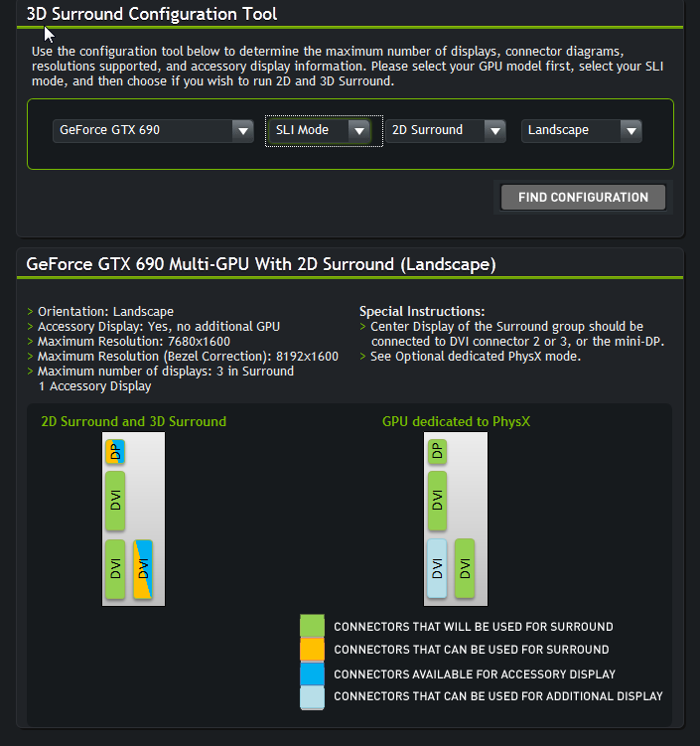Screen dimensions: 700x746
Task: Click 'GeForce GTX 690 Multi-GPU With 2D Surround' heading
Action: pos(261,264)
